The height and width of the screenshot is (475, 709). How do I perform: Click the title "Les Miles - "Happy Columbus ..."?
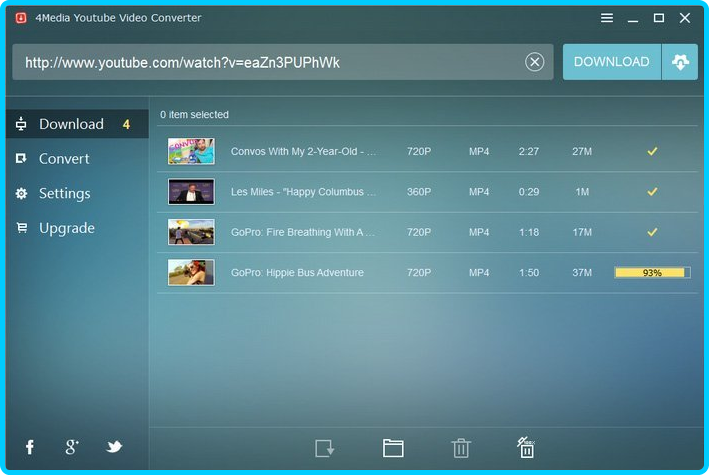tap(303, 192)
